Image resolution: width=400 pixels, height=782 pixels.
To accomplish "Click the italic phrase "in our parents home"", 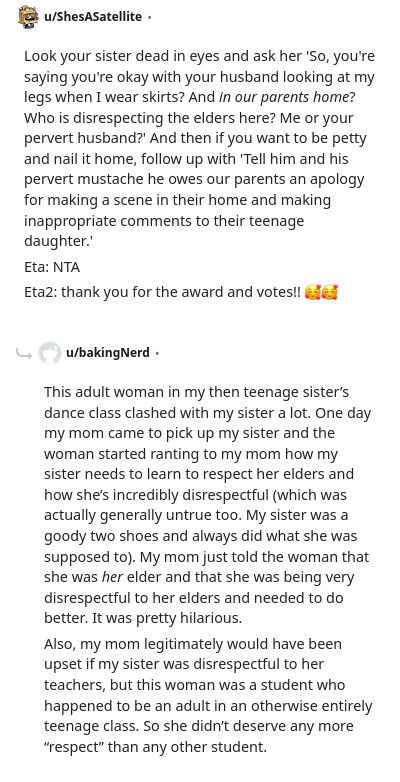I will click(283, 97).
